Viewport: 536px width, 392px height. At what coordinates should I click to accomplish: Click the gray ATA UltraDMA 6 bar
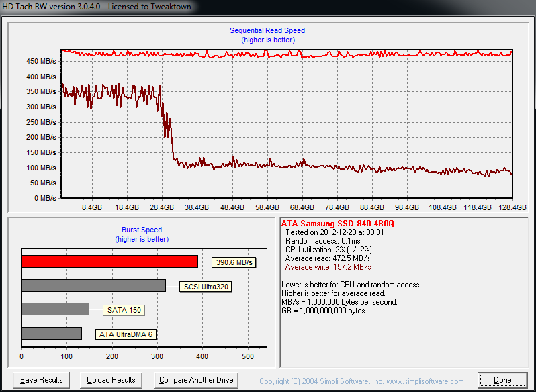(x=52, y=333)
